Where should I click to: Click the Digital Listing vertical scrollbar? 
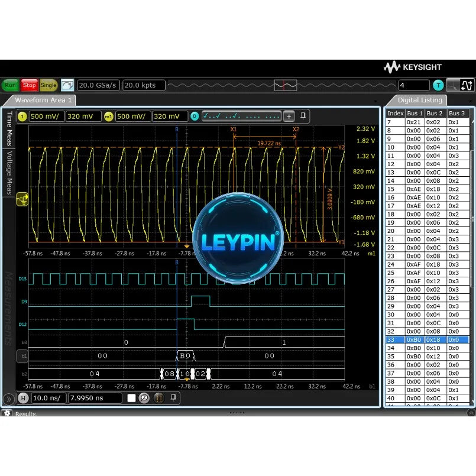472,219
